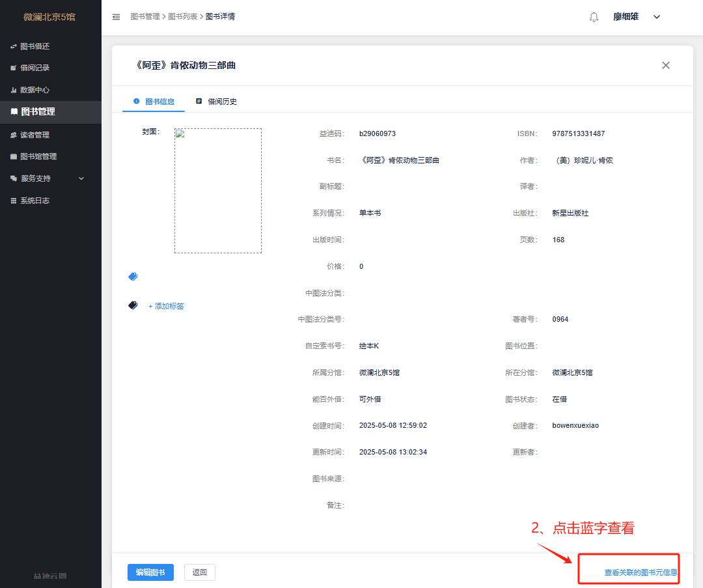Click the sidebar collapse hamburger icon
The image size is (703, 588).
(x=117, y=17)
